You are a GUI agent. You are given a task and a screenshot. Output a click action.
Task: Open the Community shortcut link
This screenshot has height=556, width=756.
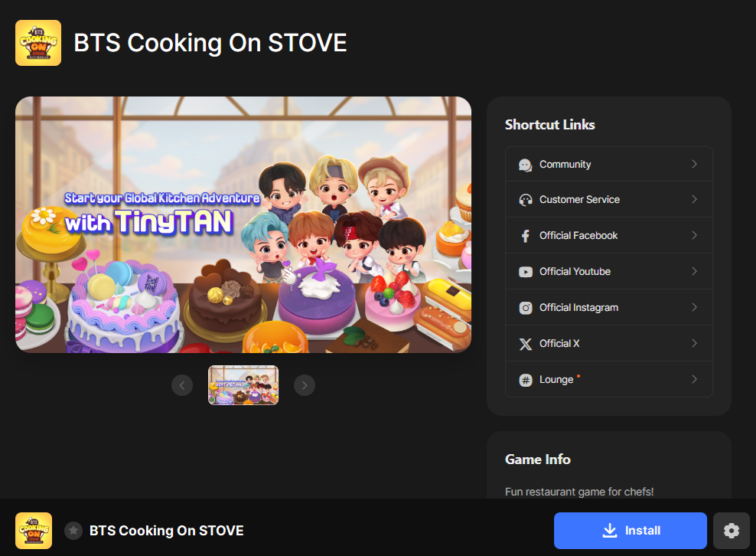[x=609, y=164]
